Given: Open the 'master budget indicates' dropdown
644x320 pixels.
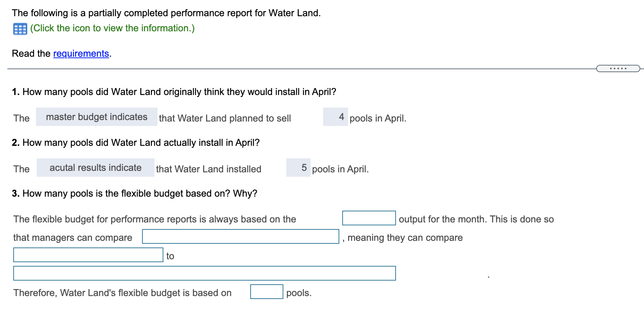Looking at the screenshot, I should pyautogui.click(x=96, y=117).
